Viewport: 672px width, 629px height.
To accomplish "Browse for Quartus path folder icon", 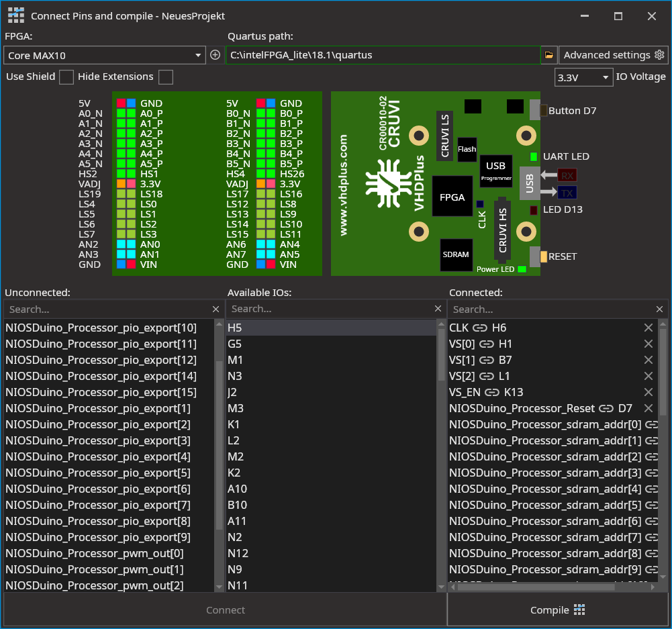I will 549,55.
